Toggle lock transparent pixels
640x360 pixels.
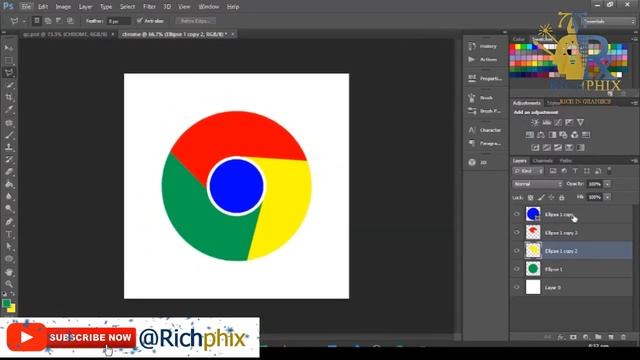[x=530, y=198]
